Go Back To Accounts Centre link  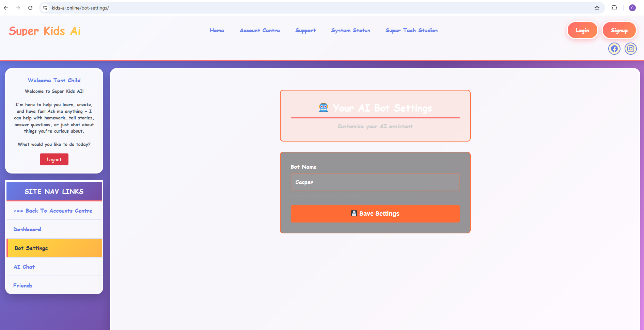tap(54, 211)
